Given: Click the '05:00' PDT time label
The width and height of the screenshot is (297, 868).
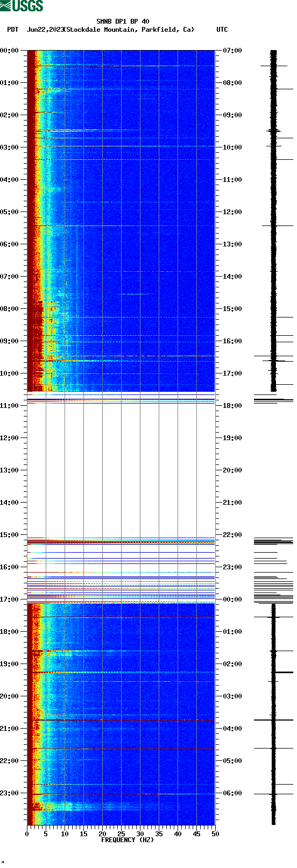Looking at the screenshot, I should click(10, 212).
